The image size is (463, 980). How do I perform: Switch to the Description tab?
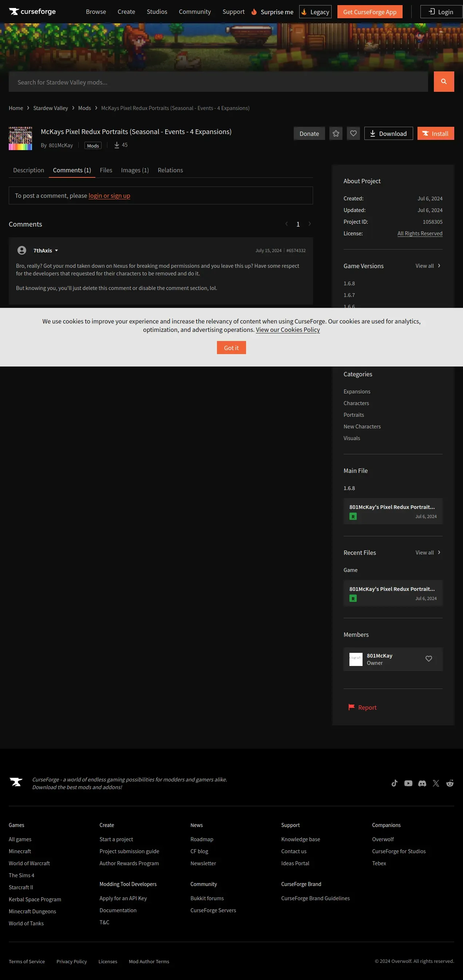tap(28, 170)
